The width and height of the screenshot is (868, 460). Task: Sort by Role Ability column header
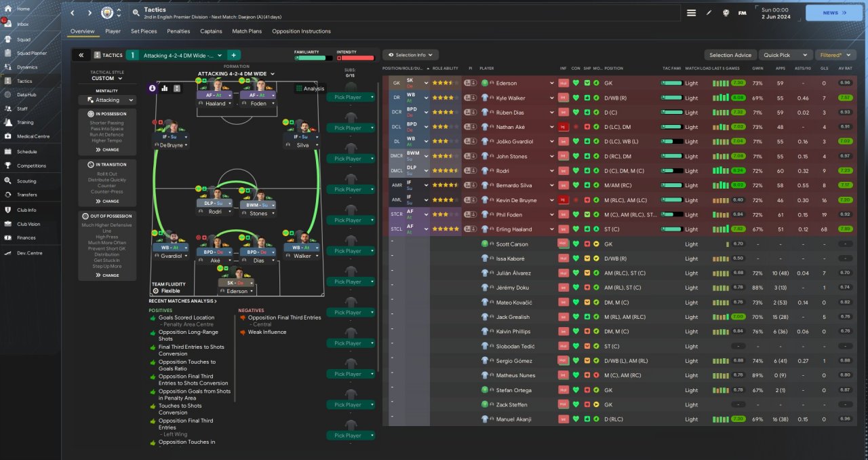click(446, 69)
